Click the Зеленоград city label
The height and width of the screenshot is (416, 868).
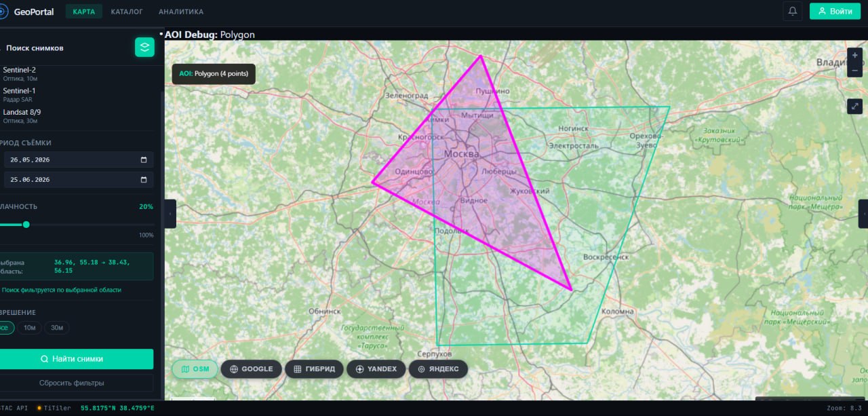click(x=407, y=96)
